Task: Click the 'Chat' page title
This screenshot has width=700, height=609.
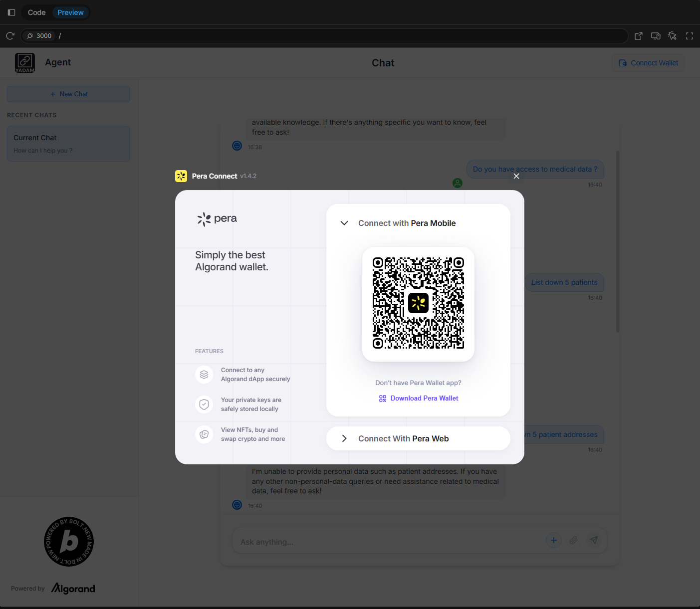Action: point(383,63)
